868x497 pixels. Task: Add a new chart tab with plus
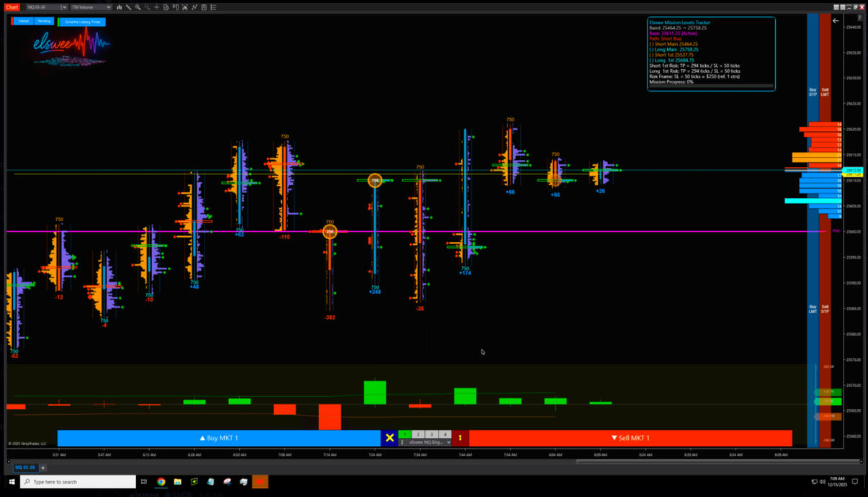pos(42,467)
